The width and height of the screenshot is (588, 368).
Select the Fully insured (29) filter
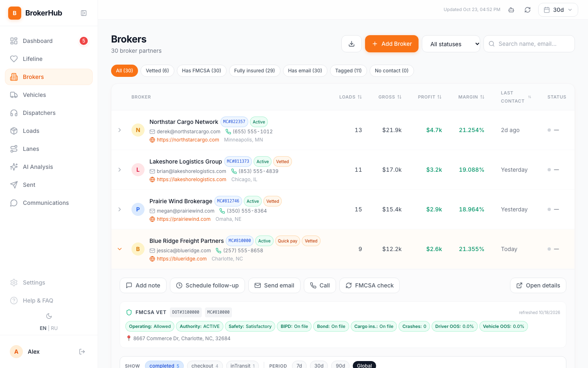coord(254,71)
